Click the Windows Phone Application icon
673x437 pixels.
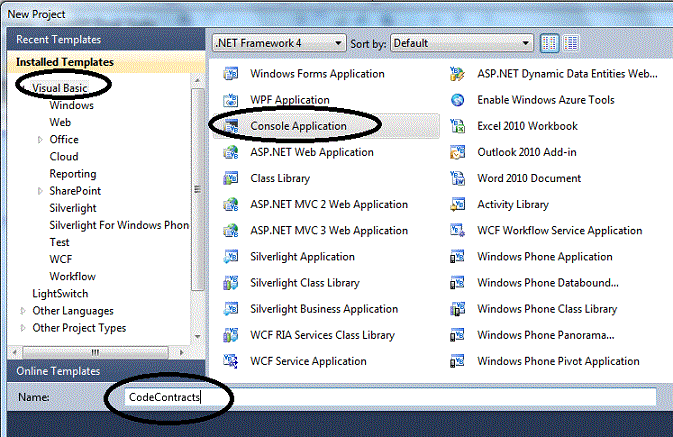click(458, 257)
